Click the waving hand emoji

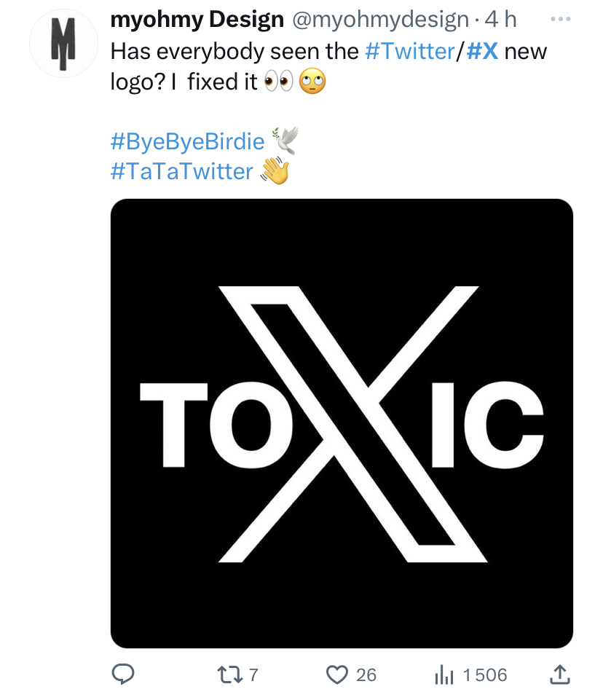(x=275, y=170)
